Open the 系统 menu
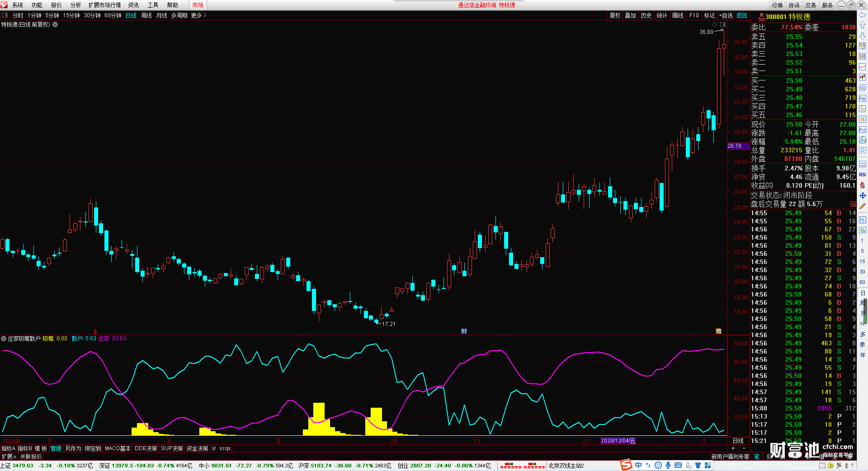868x471 pixels. coord(18,5)
